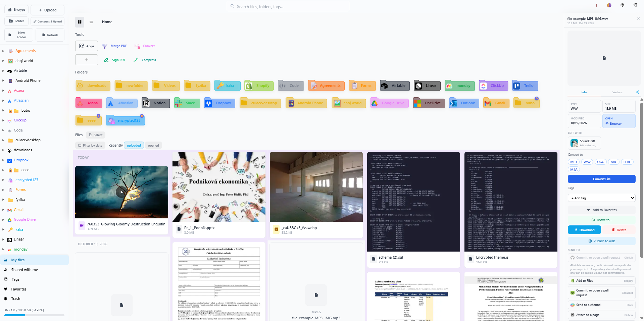The height and width of the screenshot is (321, 644).
Task: Expand the Dropbox tree node
Action: pos(3,160)
